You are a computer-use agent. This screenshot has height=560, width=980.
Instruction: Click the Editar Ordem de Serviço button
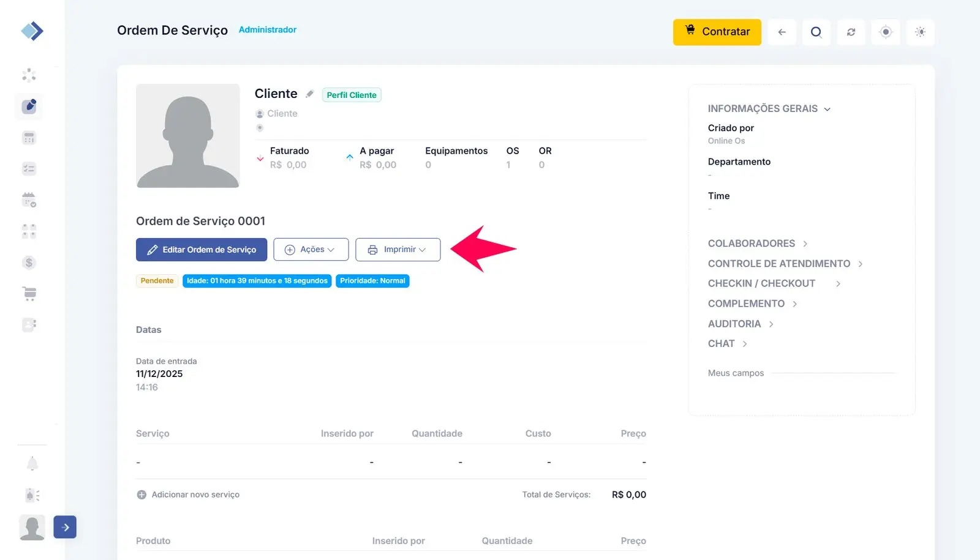pyautogui.click(x=202, y=250)
